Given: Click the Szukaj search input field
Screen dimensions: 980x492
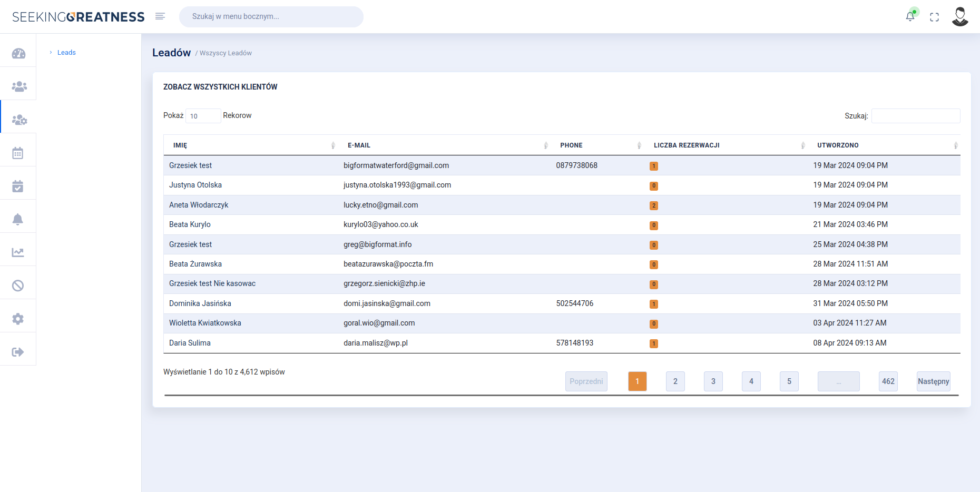Looking at the screenshot, I should (x=916, y=115).
